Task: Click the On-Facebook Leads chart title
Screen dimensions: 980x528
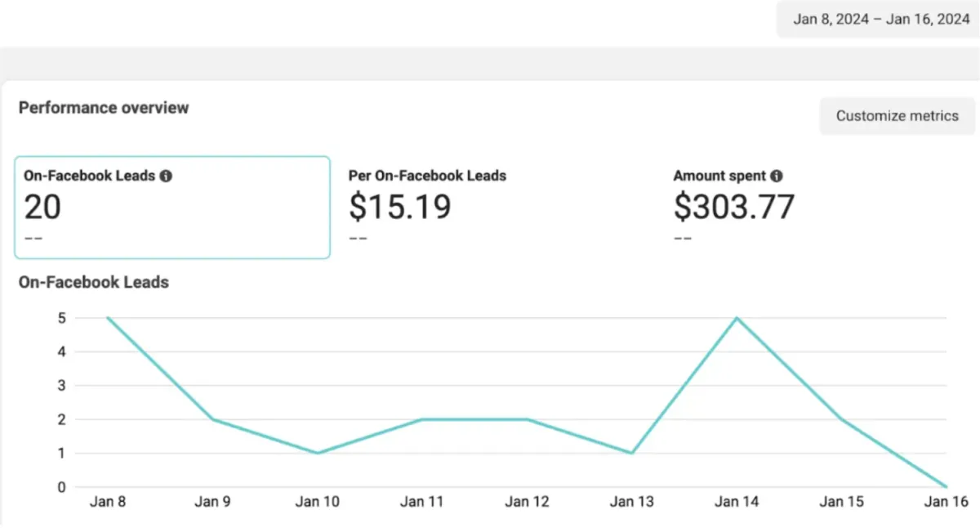Action: 94,283
